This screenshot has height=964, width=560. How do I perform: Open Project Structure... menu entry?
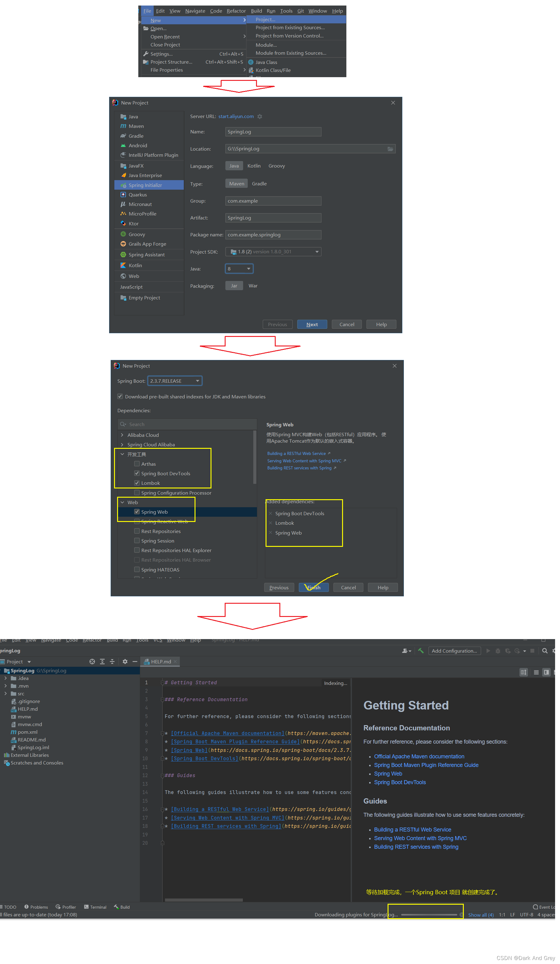coord(193,62)
